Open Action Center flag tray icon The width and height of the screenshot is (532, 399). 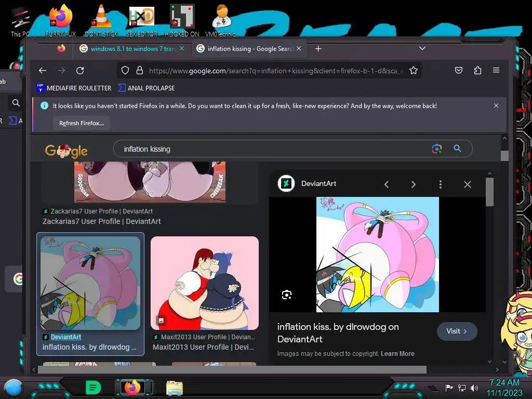pyautogui.click(x=449, y=388)
